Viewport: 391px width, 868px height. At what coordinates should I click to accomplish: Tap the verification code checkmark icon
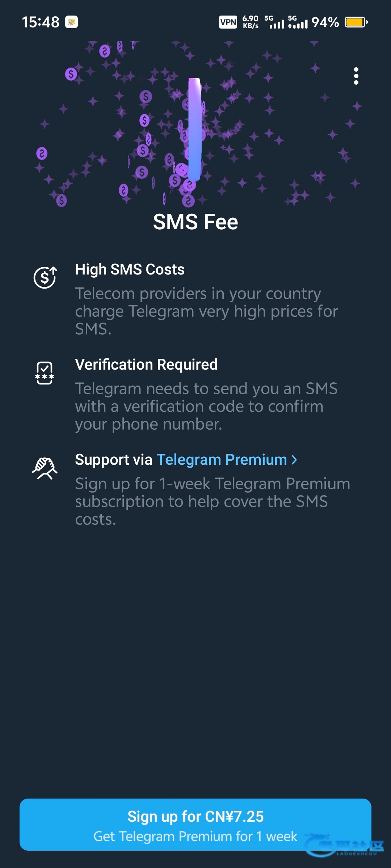point(45,373)
